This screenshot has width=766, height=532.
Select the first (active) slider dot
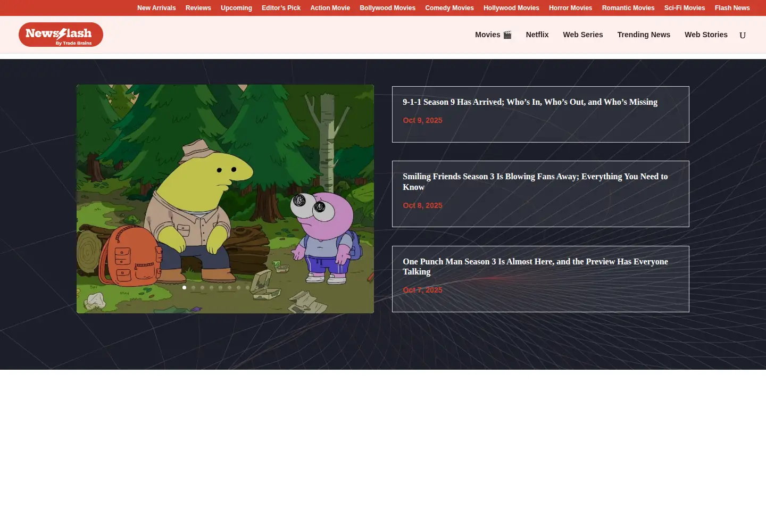[x=184, y=287]
